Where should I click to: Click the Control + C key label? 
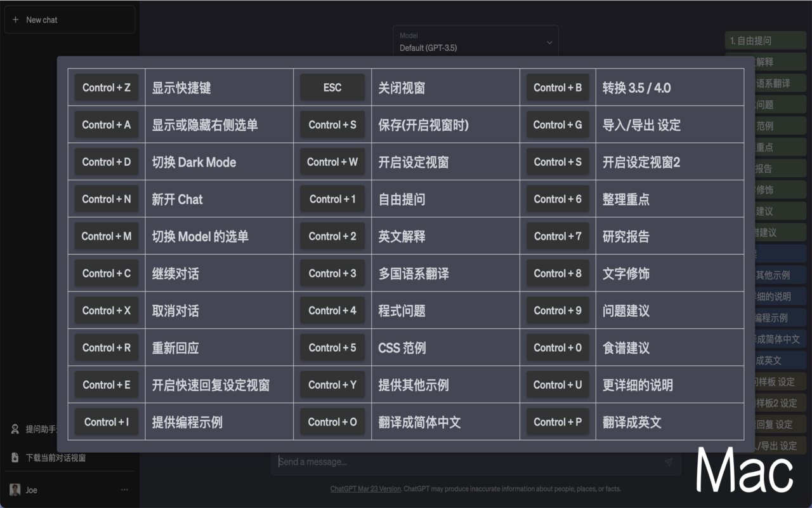click(x=107, y=273)
